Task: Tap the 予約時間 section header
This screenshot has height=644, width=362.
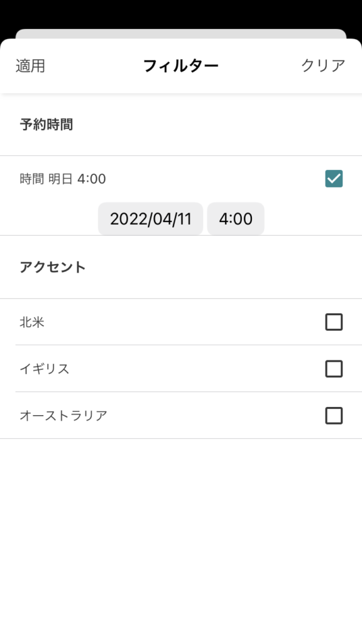Action: coord(47,125)
